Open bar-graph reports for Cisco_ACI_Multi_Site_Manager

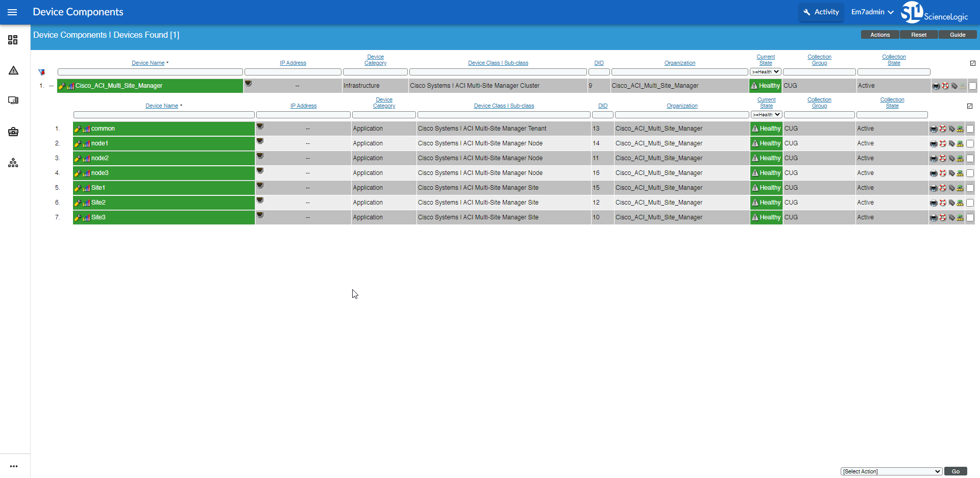71,86
